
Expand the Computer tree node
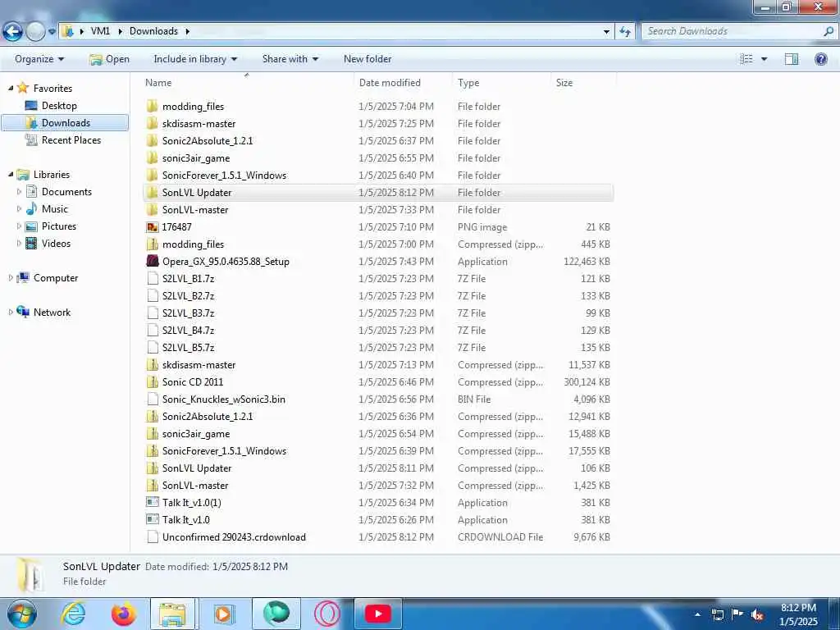point(10,277)
